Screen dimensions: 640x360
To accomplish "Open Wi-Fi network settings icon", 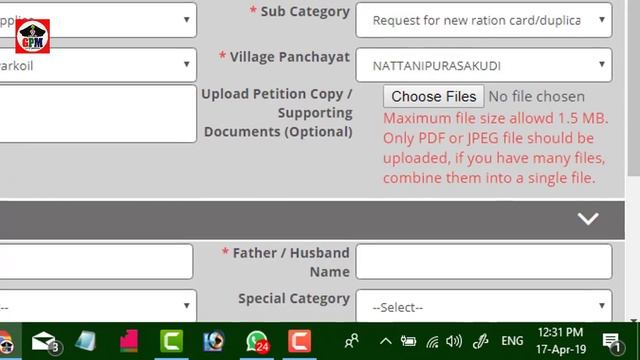I will coord(432,341).
